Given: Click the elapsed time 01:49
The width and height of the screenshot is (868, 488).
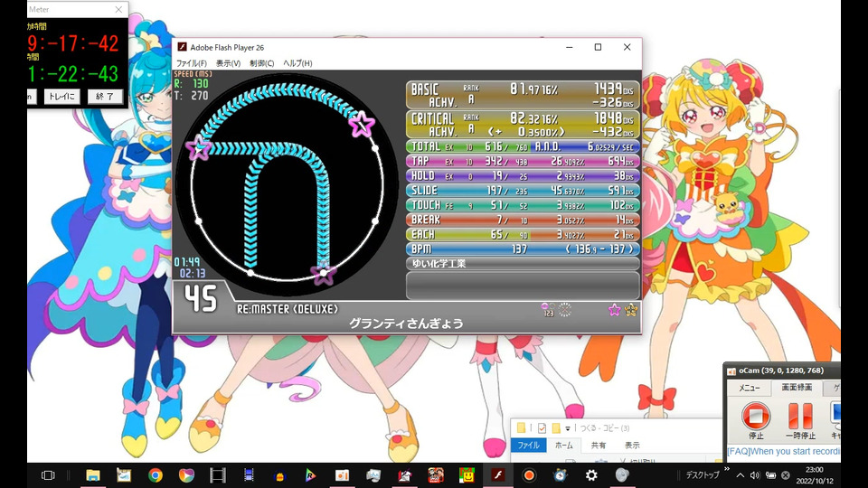Looking at the screenshot, I should [186, 262].
